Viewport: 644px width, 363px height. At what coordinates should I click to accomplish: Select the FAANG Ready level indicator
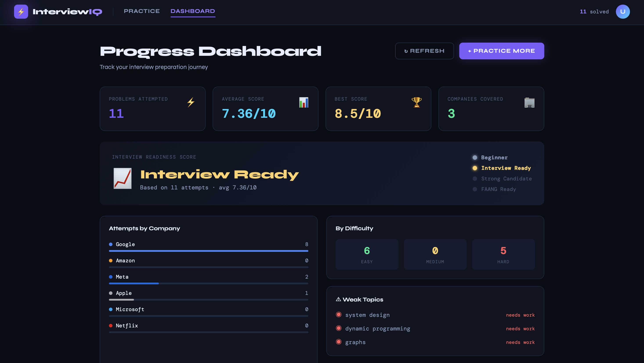(x=494, y=189)
